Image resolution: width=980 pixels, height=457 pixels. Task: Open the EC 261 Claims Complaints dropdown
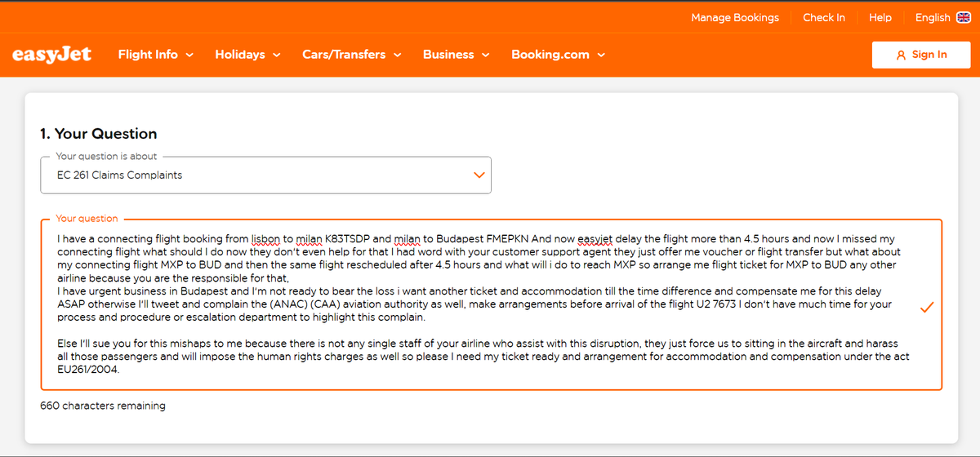[x=265, y=175]
